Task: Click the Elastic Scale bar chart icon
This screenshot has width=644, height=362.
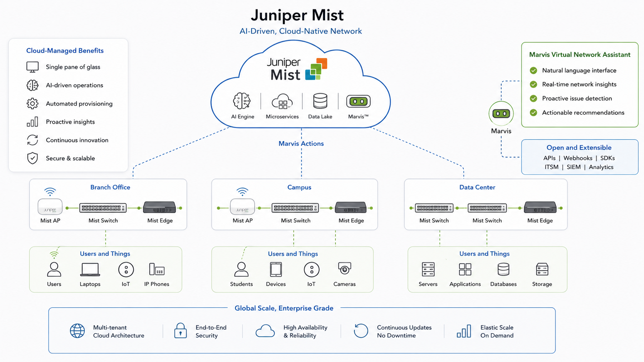Action: 464,331
